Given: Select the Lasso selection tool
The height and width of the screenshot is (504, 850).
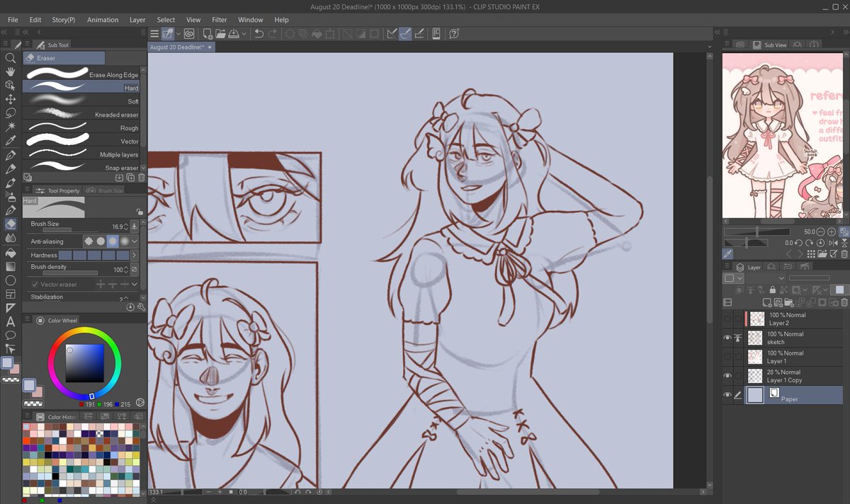Looking at the screenshot, I should [11, 113].
